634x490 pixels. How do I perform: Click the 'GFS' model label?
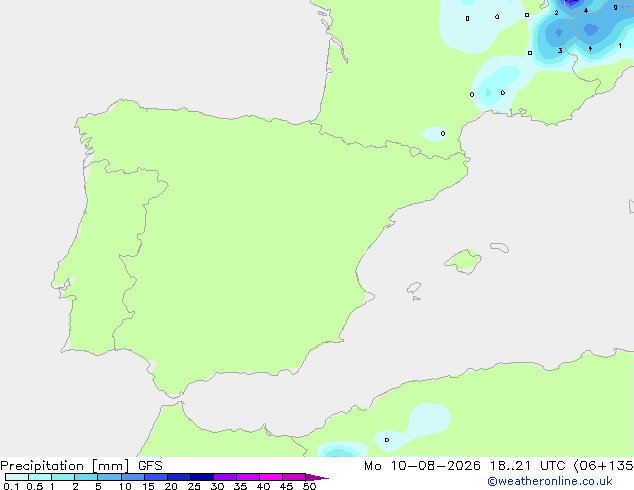point(150,466)
